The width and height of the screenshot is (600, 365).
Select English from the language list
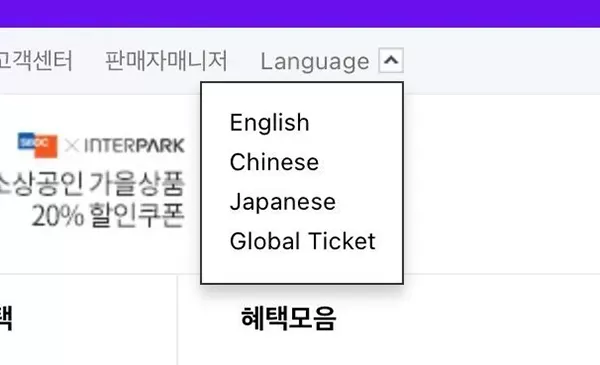269,123
